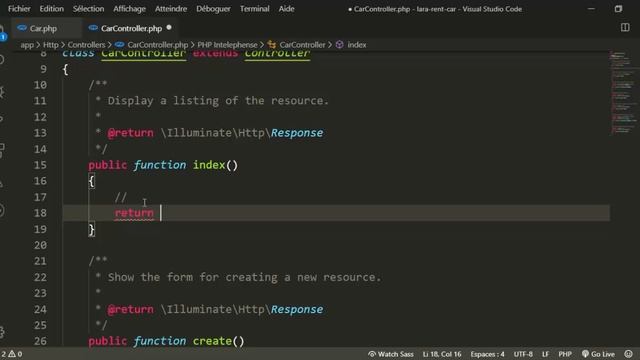Click the Go Live button
Screen dimensions: 640x360
(x=598, y=354)
